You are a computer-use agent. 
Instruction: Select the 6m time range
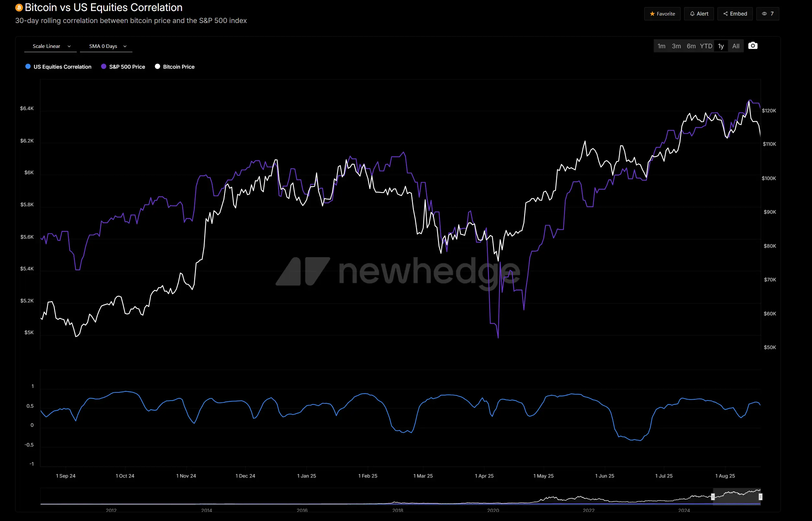click(691, 46)
